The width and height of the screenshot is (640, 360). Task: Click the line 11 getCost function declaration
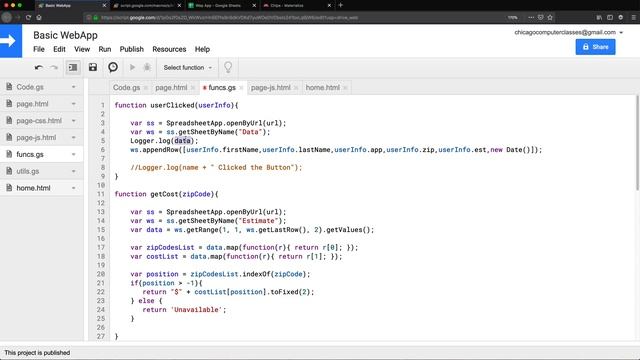166,194
